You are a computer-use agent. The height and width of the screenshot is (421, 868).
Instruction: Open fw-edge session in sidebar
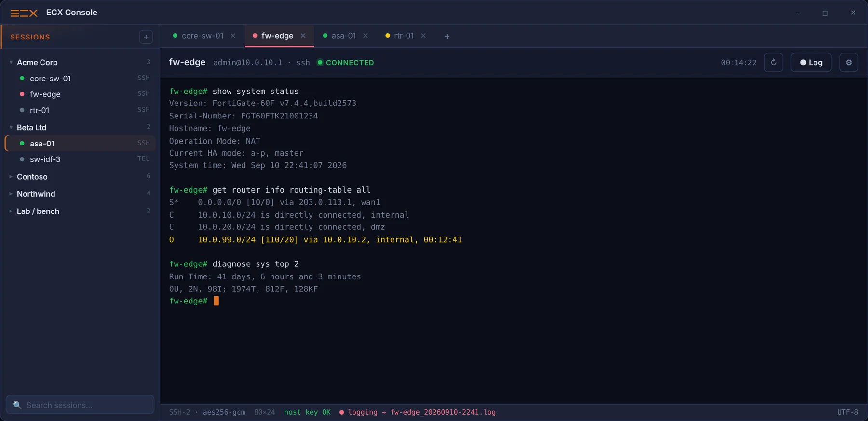pyautogui.click(x=80, y=94)
